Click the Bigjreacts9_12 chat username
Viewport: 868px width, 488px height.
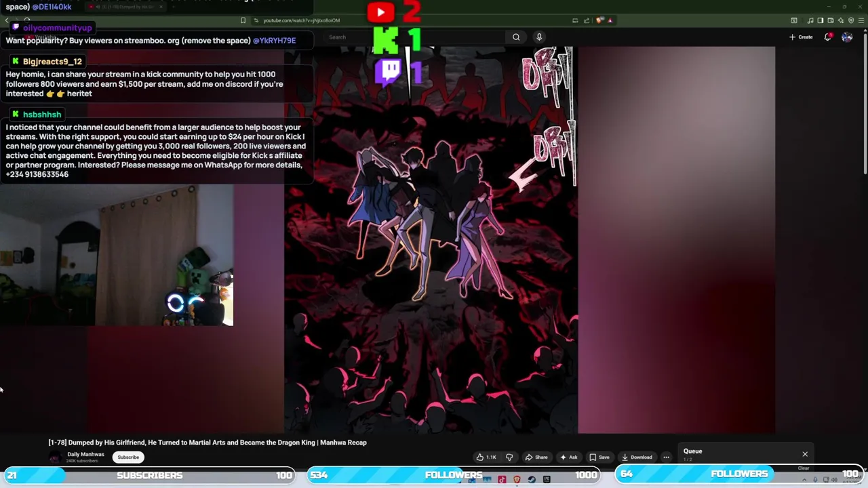coord(52,62)
